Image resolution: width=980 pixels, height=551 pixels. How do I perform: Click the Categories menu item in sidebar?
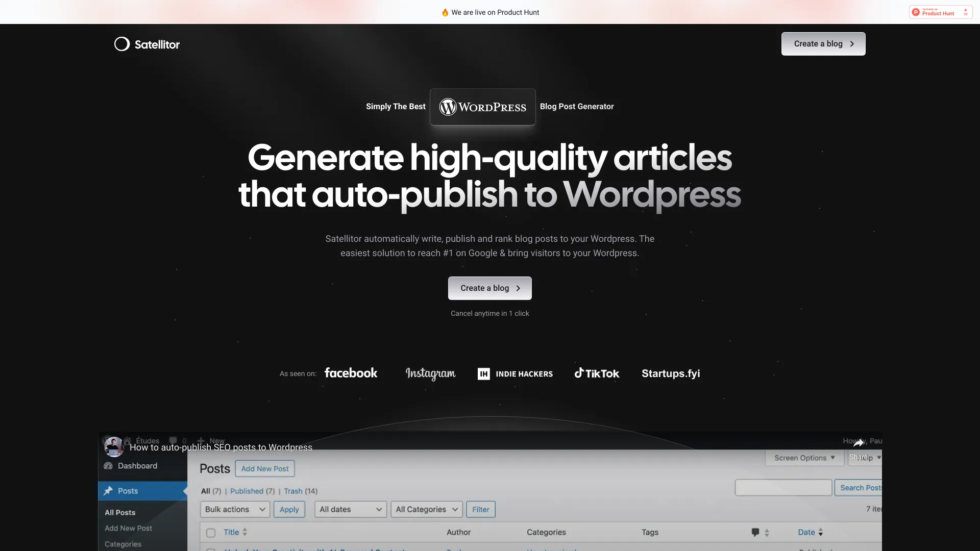(123, 544)
